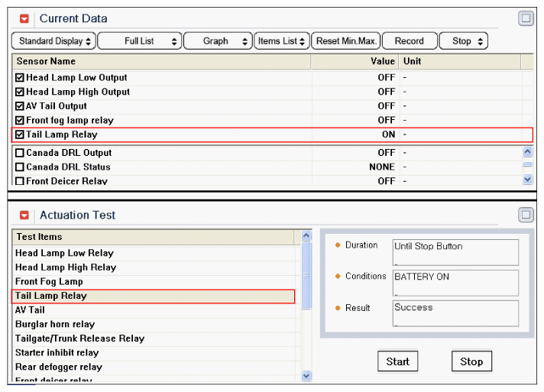
Task: Maximize the Current Data panel square icon
Action: pos(526,18)
